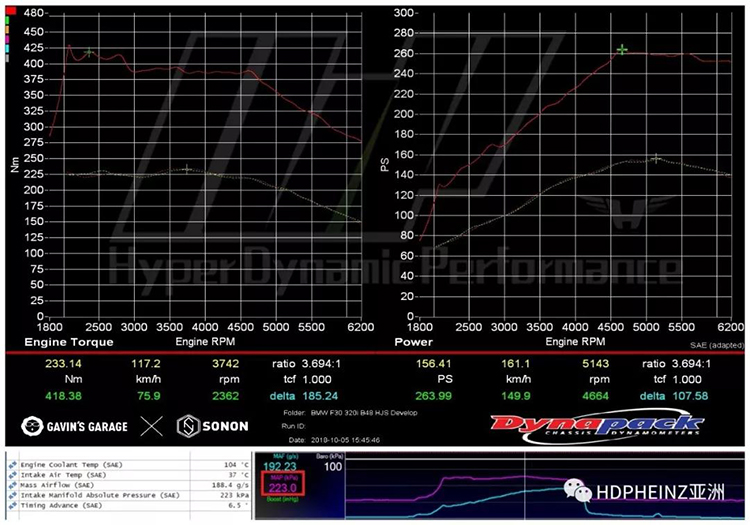Click the 5143 rpm value
Image resolution: width=750 pixels, height=525 pixels.
(x=596, y=364)
